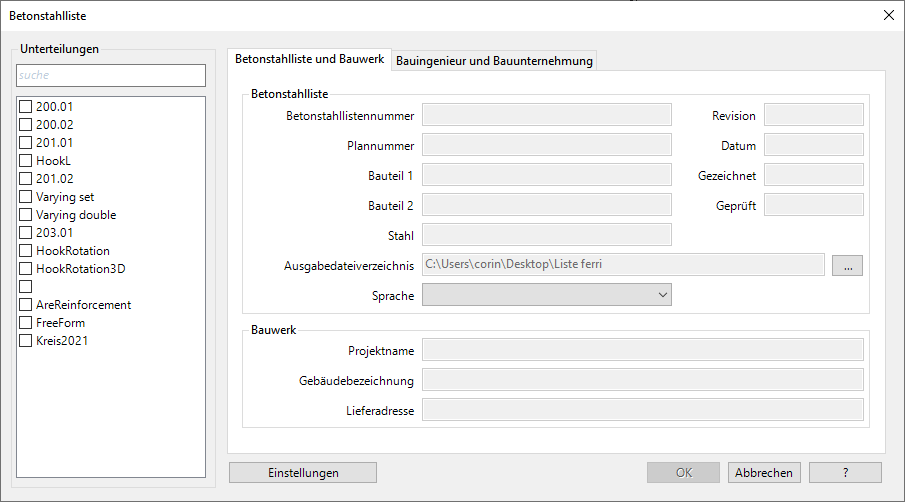Click the question mark help button
905x502 pixels.
coord(845,473)
